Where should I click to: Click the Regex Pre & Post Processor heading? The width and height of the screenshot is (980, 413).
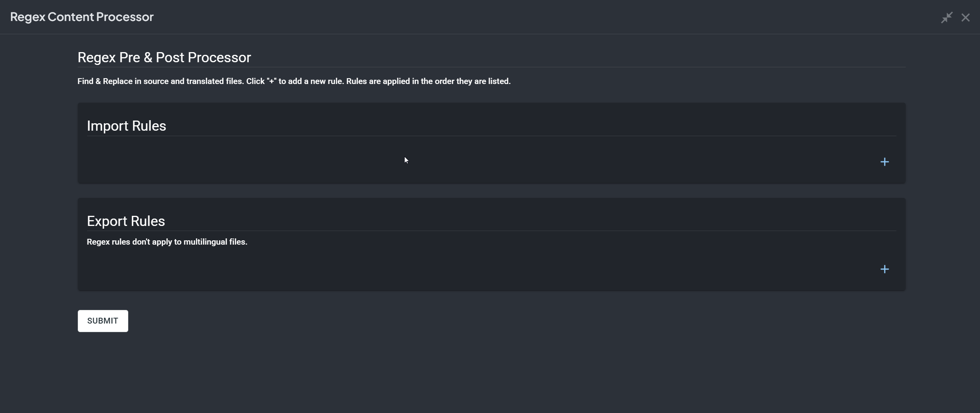(164, 58)
